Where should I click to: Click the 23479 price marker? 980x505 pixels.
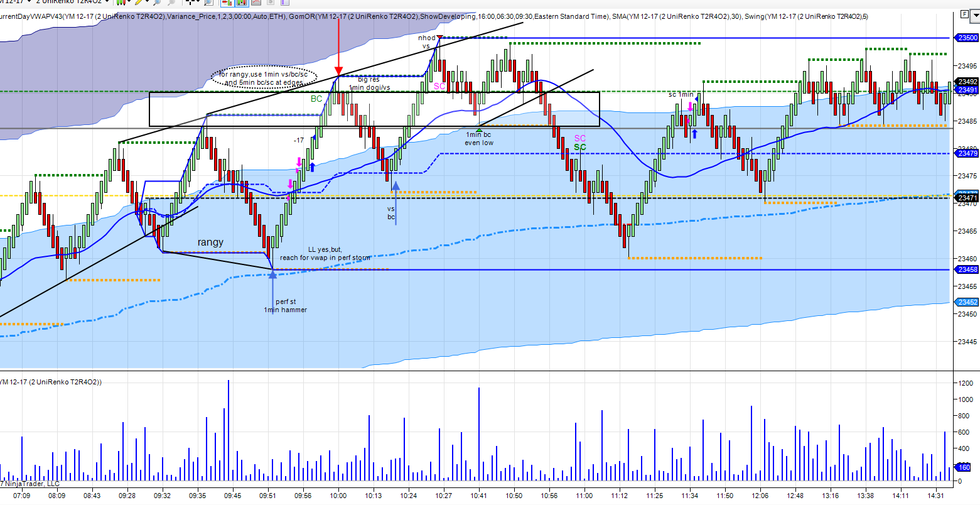click(967, 153)
